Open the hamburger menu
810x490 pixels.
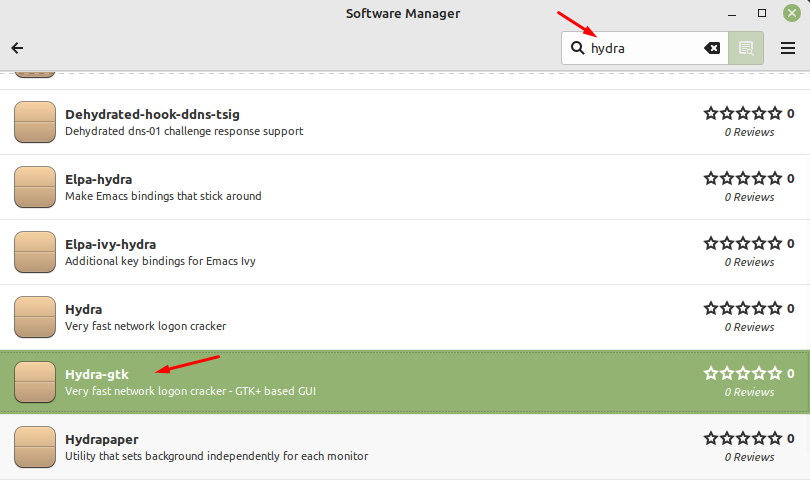pyautogui.click(x=788, y=48)
